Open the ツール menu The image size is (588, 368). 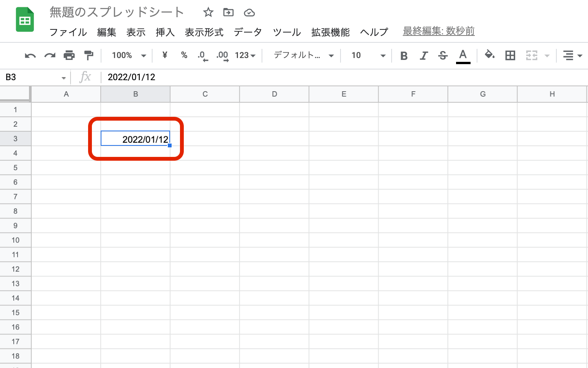coord(287,32)
